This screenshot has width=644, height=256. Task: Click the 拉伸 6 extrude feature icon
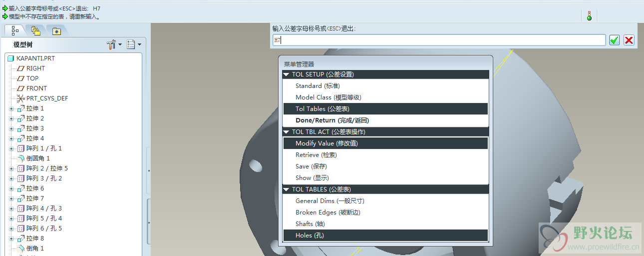(20, 188)
